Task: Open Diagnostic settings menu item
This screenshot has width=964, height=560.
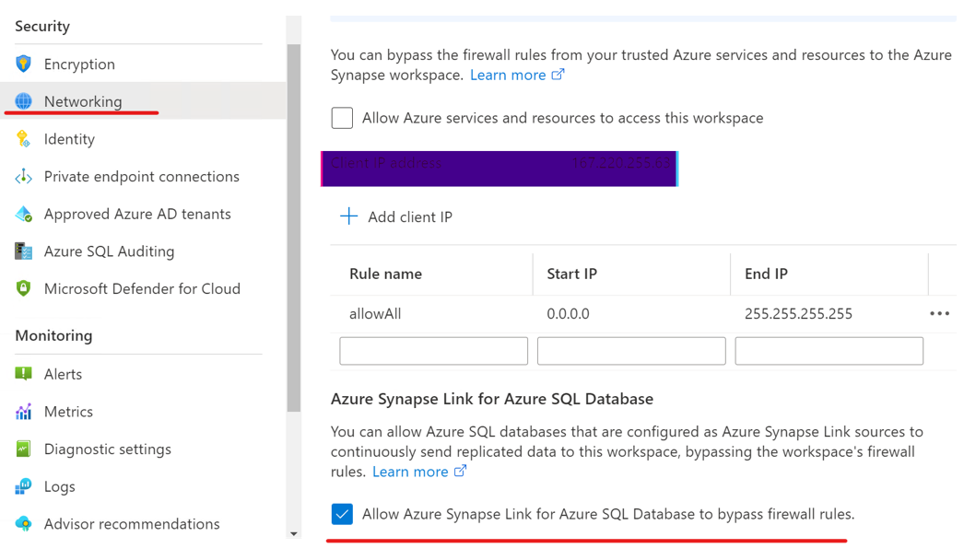Action: point(107,449)
